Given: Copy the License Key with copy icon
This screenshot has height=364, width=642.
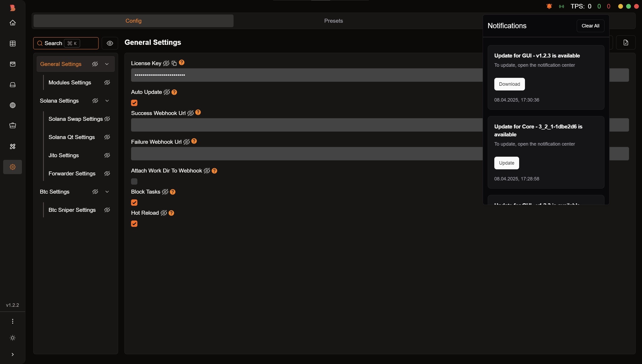Looking at the screenshot, I should 174,63.
